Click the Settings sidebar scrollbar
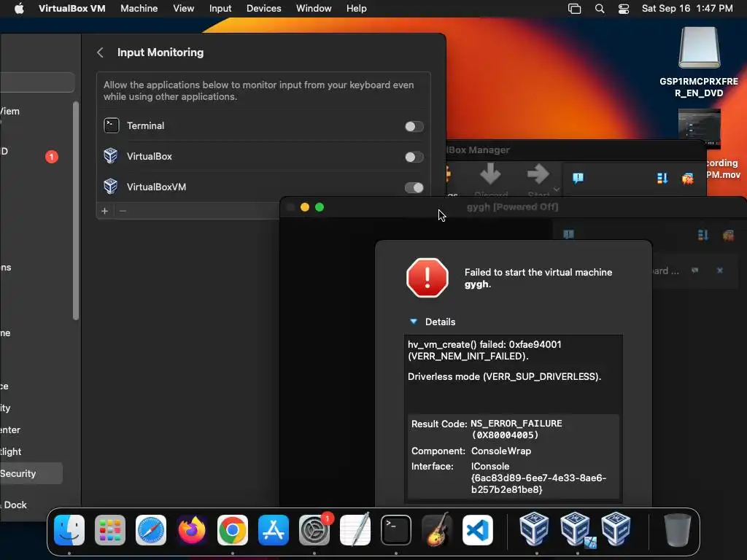This screenshot has width=747, height=560. coord(75,211)
